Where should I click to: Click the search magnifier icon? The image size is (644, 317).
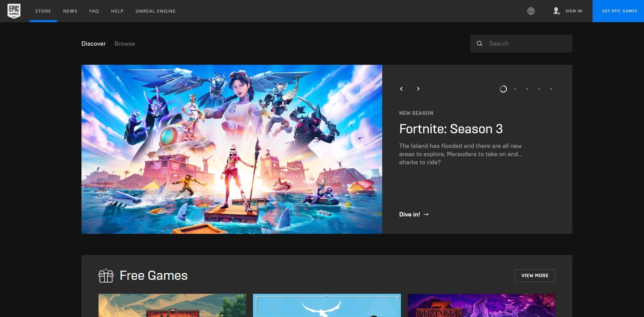coord(479,44)
